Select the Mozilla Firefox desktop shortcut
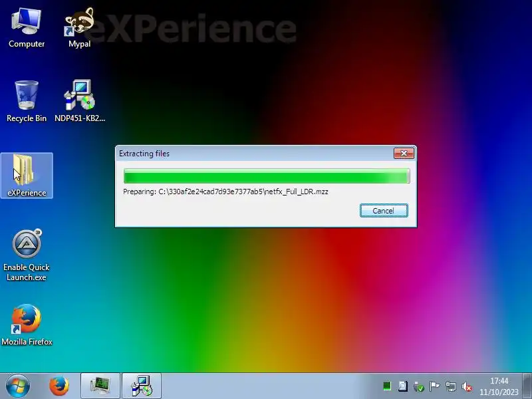Viewport: 532px width, 399px height. click(27, 325)
